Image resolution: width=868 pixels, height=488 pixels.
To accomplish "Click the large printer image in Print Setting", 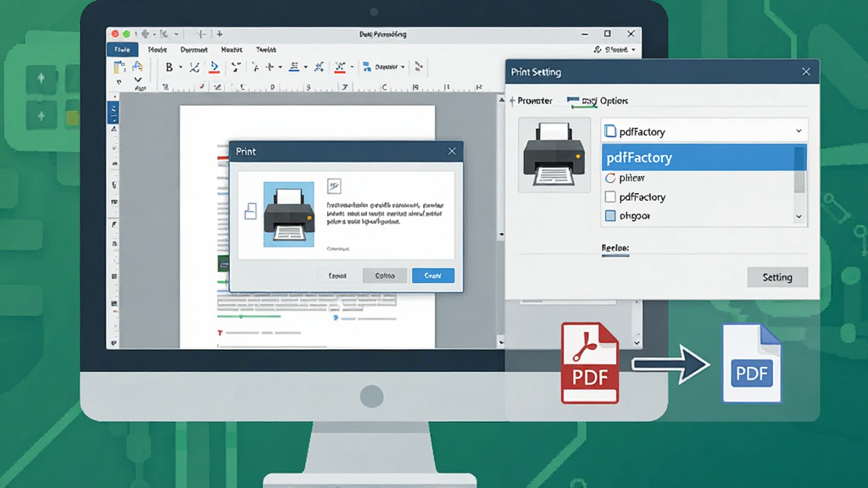I will [x=554, y=154].
